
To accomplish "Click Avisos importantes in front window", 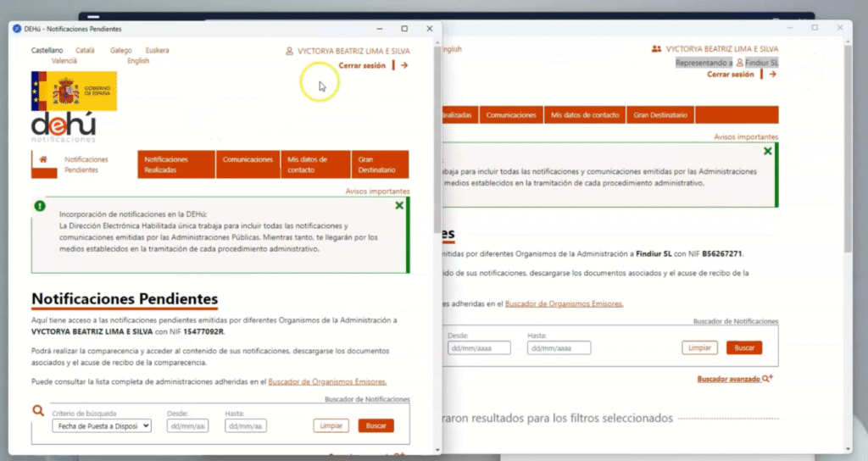I will point(377,191).
